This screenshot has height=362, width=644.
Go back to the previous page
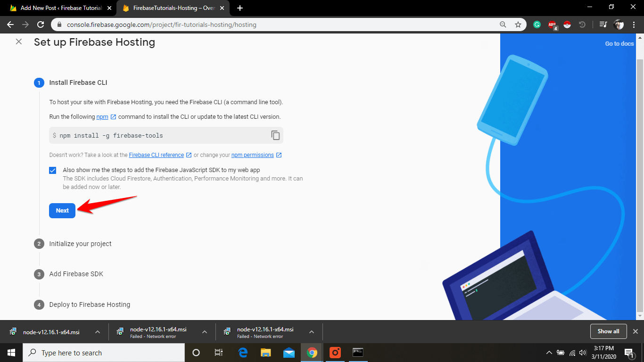click(10, 25)
